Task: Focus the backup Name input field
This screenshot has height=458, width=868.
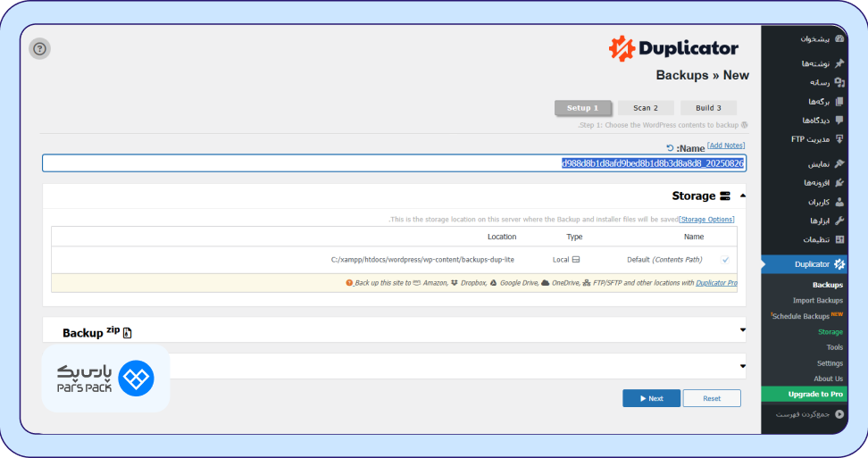Action: click(394, 163)
